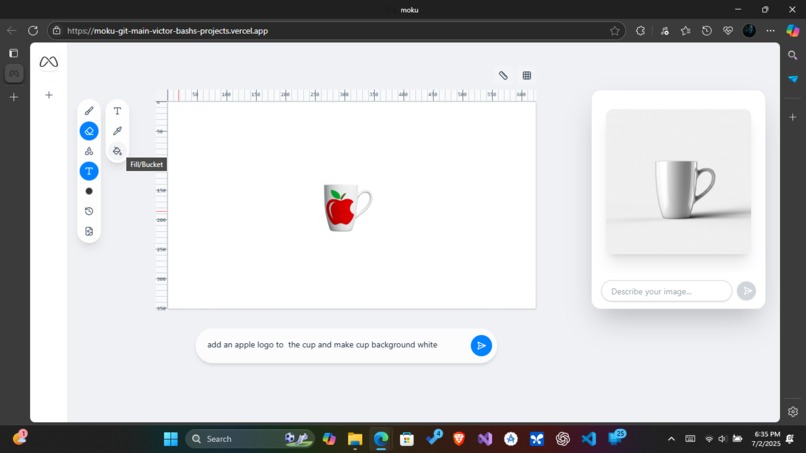The height and width of the screenshot is (453, 806).
Task: Click the taskbar Search box
Action: click(x=250, y=439)
